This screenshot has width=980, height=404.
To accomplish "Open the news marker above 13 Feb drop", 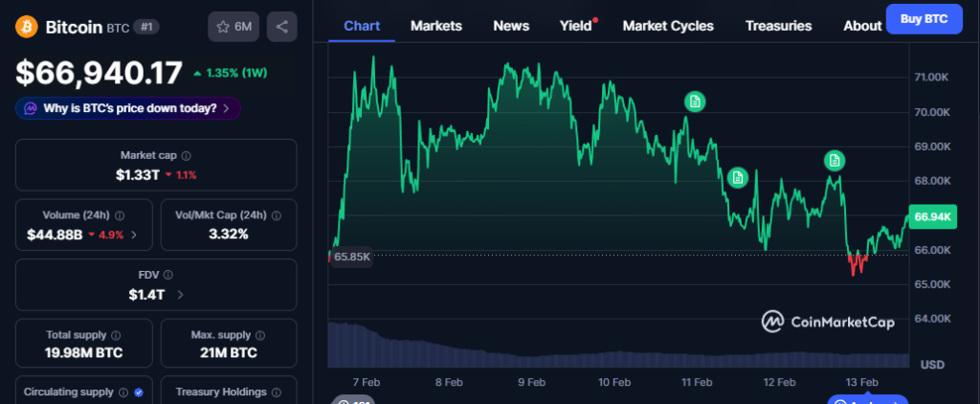I will coord(835,161).
